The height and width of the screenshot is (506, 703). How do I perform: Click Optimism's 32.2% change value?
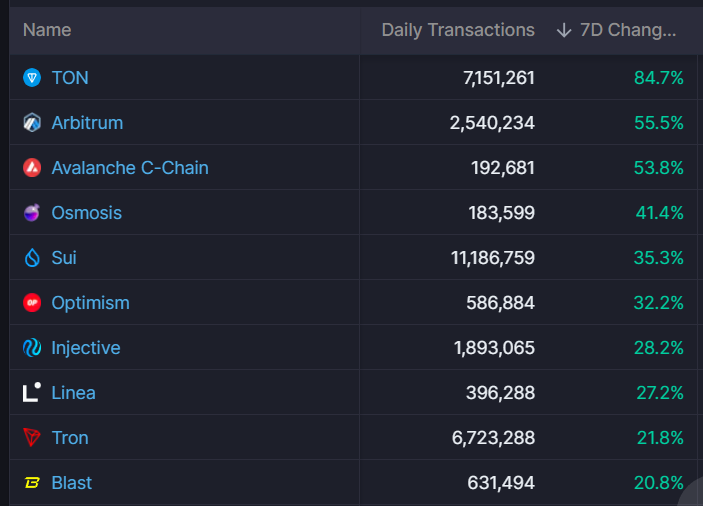click(x=659, y=303)
